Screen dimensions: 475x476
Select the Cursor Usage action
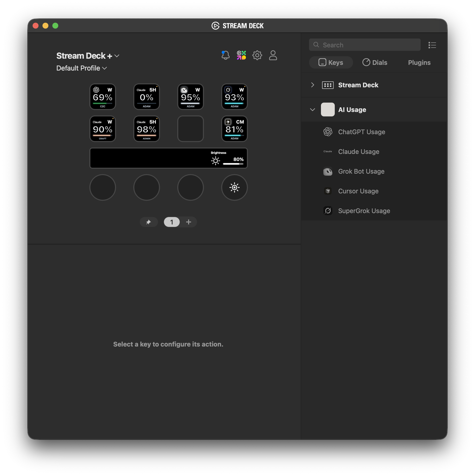pos(374,191)
